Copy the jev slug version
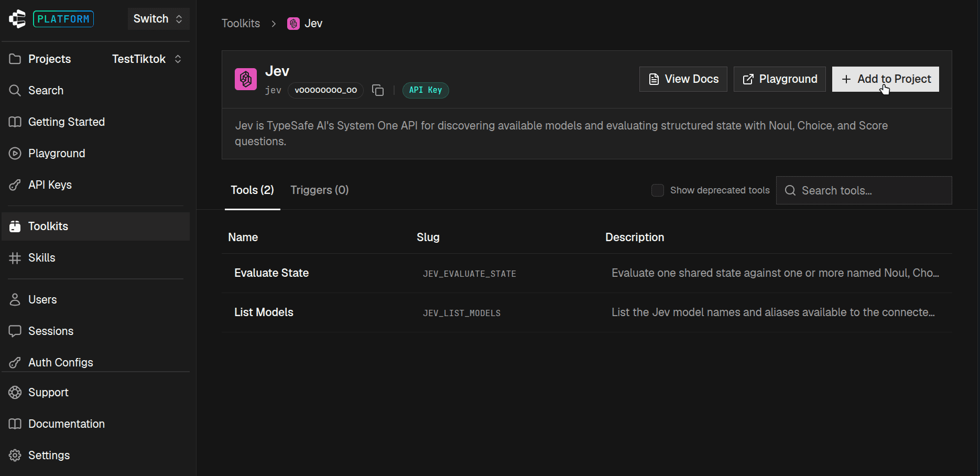Screen dimensions: 980x476 coord(378,90)
